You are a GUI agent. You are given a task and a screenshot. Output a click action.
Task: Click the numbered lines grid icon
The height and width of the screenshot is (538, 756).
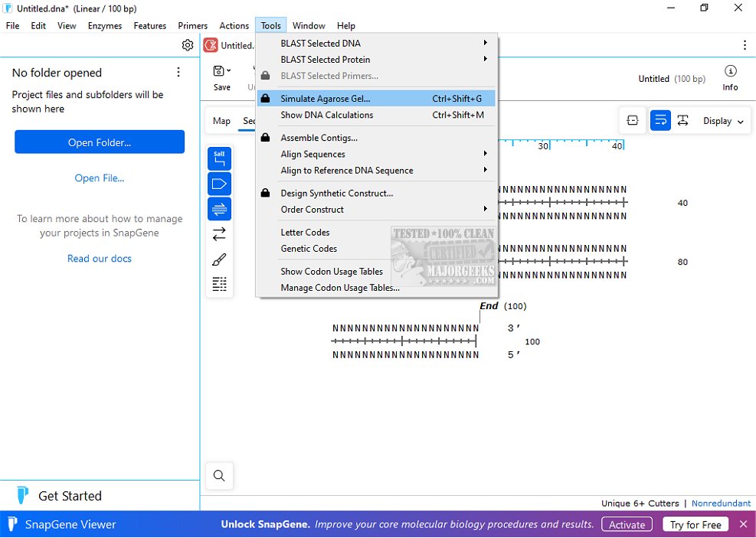219,284
